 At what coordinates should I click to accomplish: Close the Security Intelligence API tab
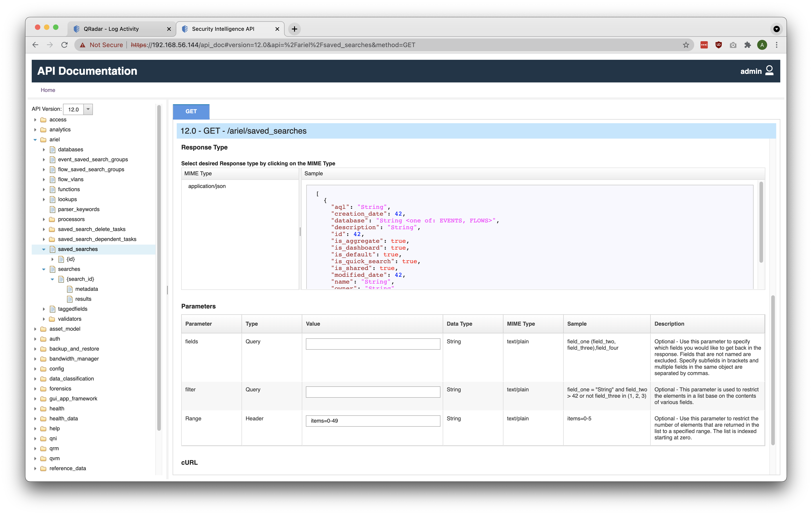tap(277, 29)
